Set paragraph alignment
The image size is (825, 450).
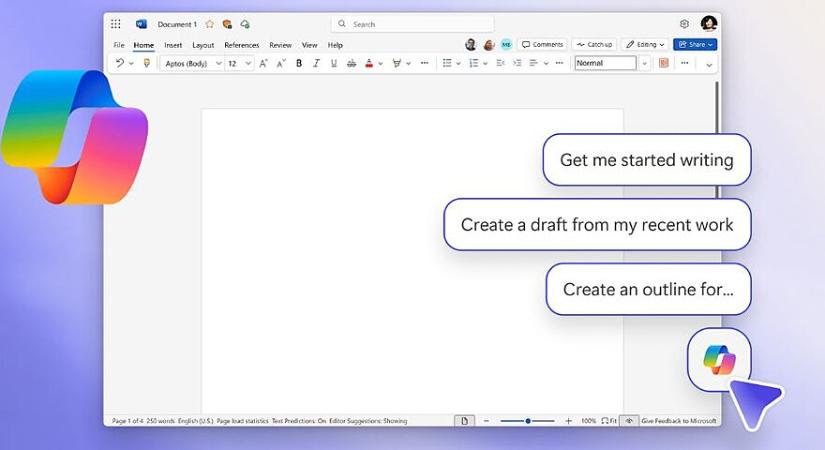coord(534,63)
